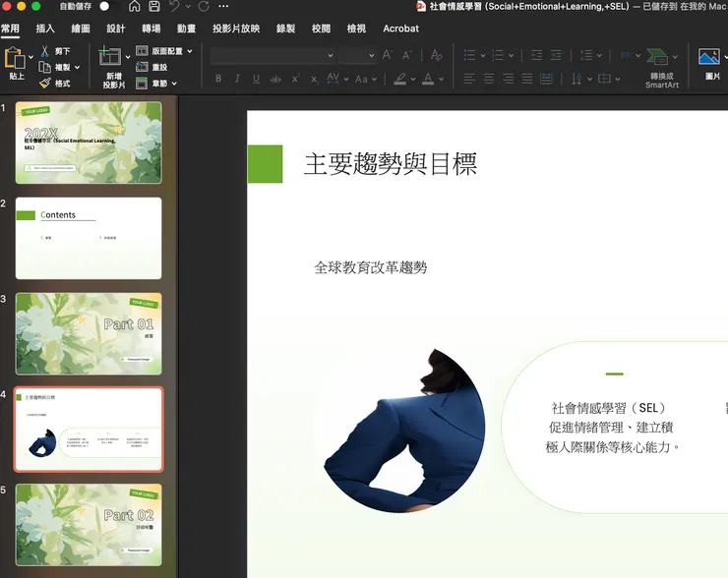Image resolution: width=728 pixels, height=578 pixels.
Task: Cut selection with 剪下 scissors
Action: (x=55, y=51)
